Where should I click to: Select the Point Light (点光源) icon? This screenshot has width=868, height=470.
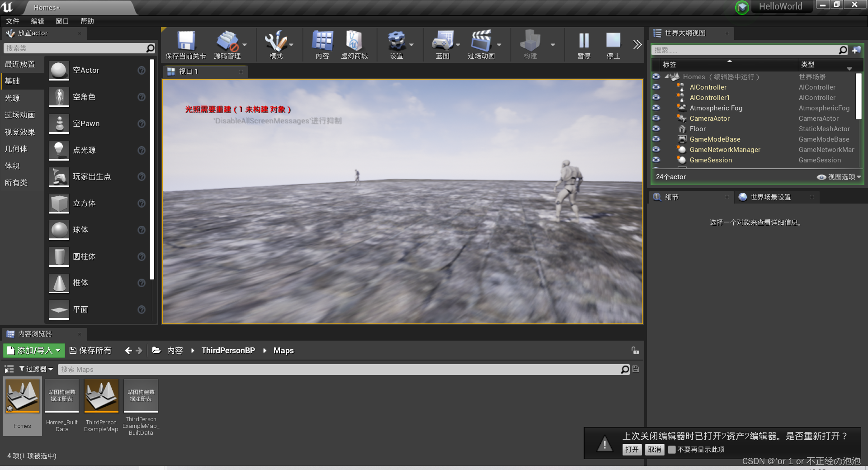click(59, 150)
